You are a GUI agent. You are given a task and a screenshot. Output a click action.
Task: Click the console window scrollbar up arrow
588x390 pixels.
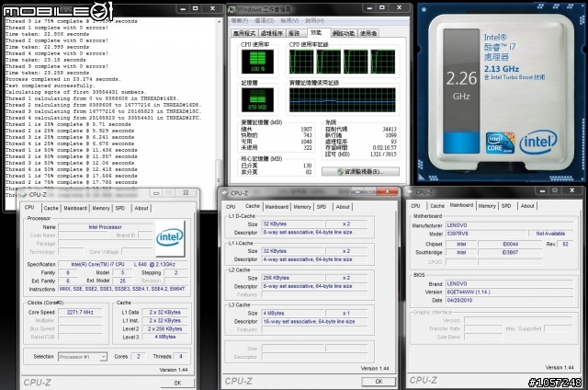[220, 22]
